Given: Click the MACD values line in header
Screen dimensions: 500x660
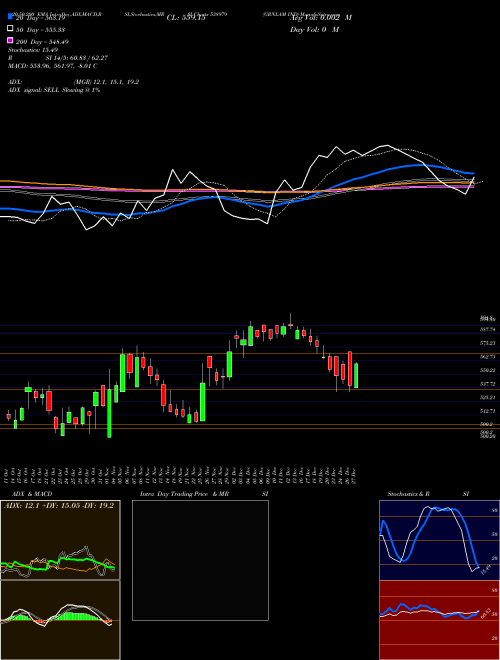Looking at the screenshot, I should point(53,66).
